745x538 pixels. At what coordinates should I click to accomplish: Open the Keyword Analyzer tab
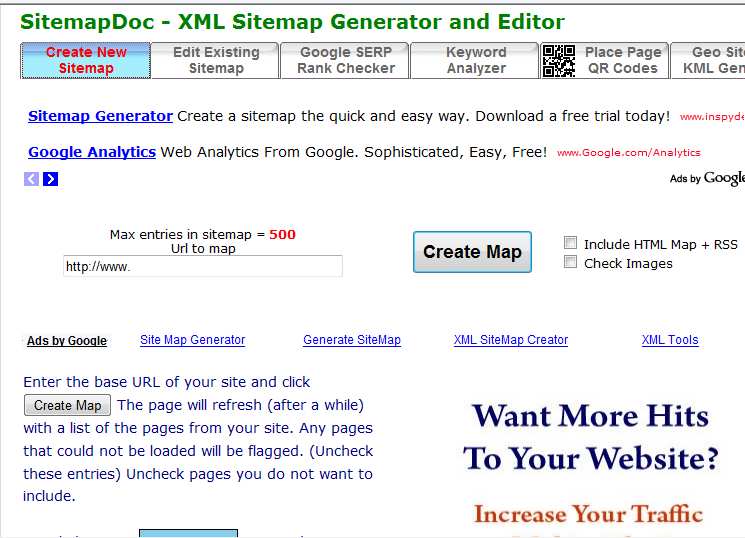click(476, 61)
